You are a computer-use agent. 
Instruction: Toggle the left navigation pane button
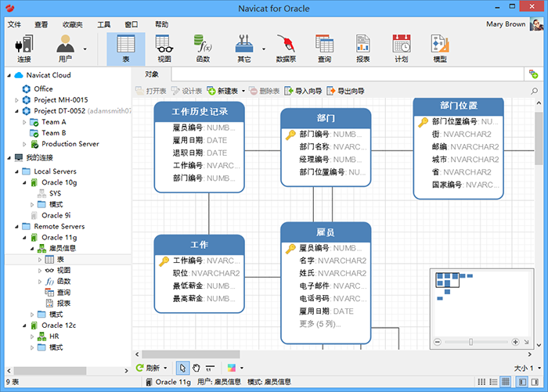pyautogui.click(x=522, y=382)
